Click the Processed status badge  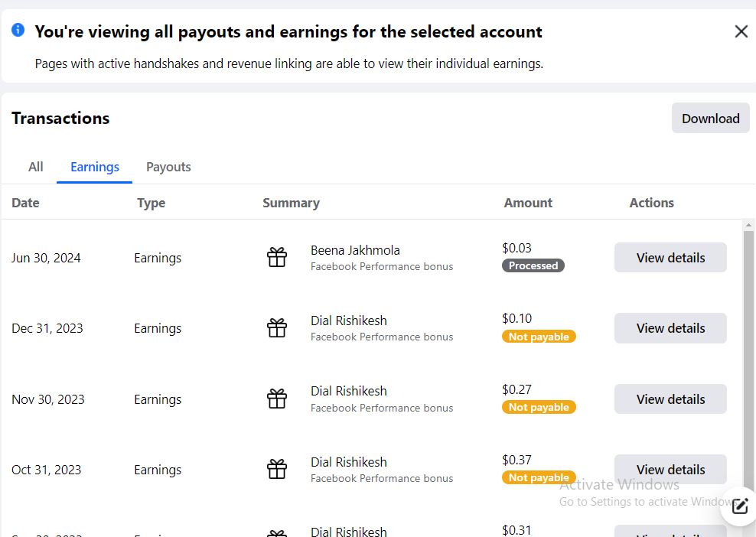[x=533, y=265]
